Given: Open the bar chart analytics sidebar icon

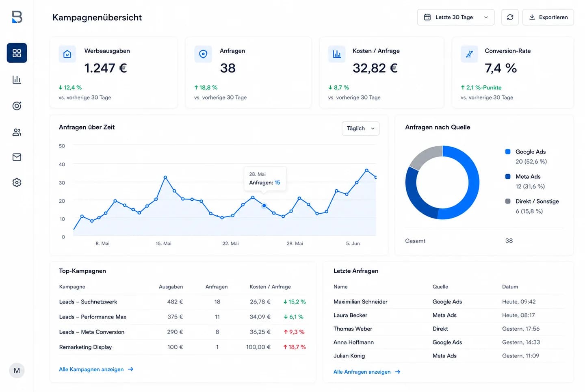Looking at the screenshot, I should (x=17, y=80).
